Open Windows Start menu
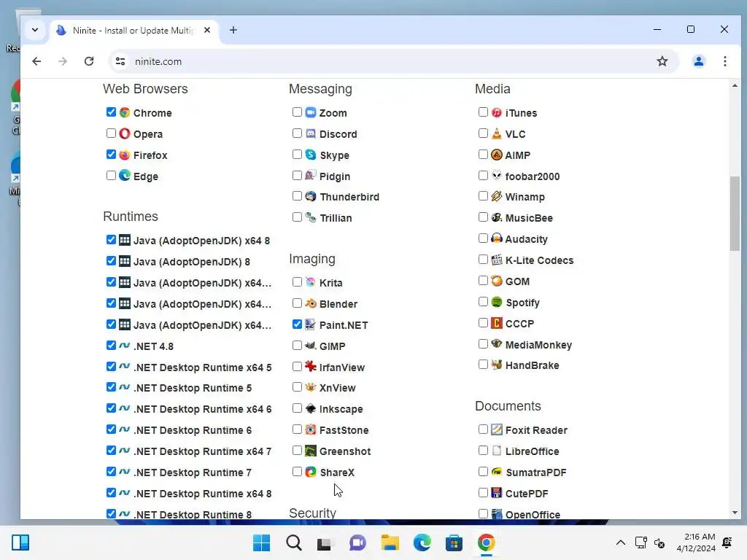 tap(262, 542)
